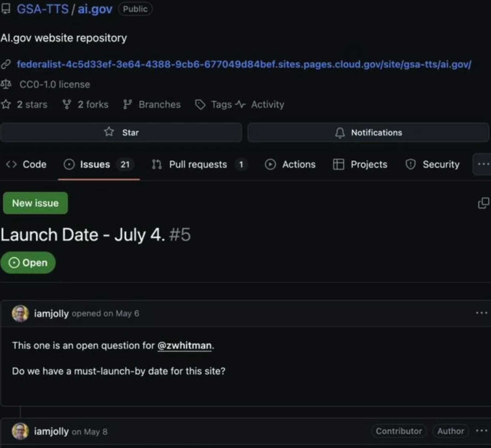Click the Pull requests count badge showing 1
This screenshot has width=491, height=448.
[241, 164]
